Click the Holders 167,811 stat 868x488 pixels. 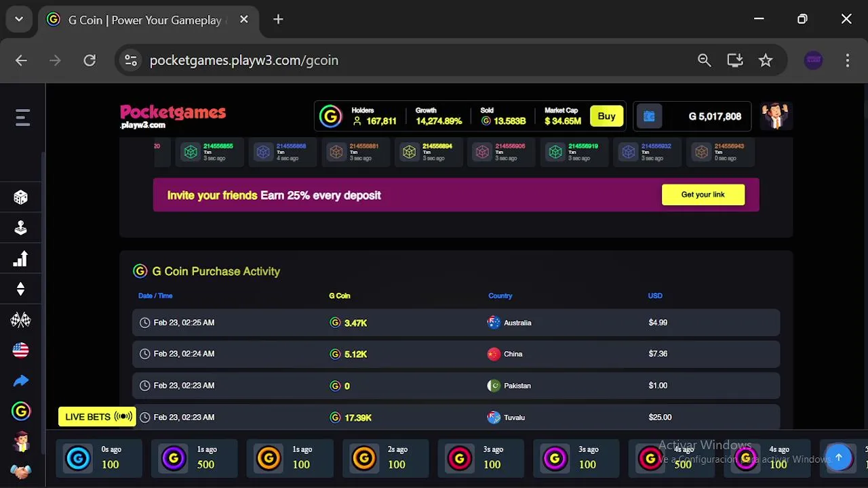coord(374,117)
